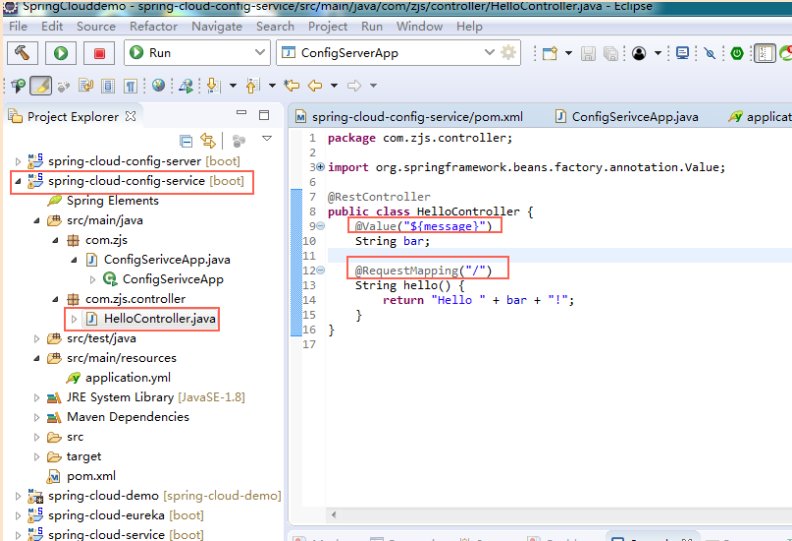This screenshot has height=541, width=792.
Task: Click the build hammer icon
Action: (22, 53)
